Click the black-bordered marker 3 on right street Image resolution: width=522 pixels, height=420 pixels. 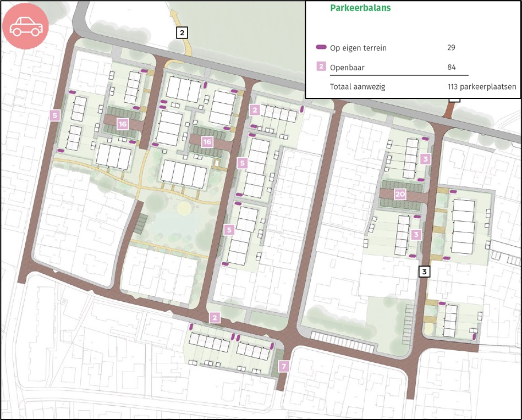click(424, 272)
